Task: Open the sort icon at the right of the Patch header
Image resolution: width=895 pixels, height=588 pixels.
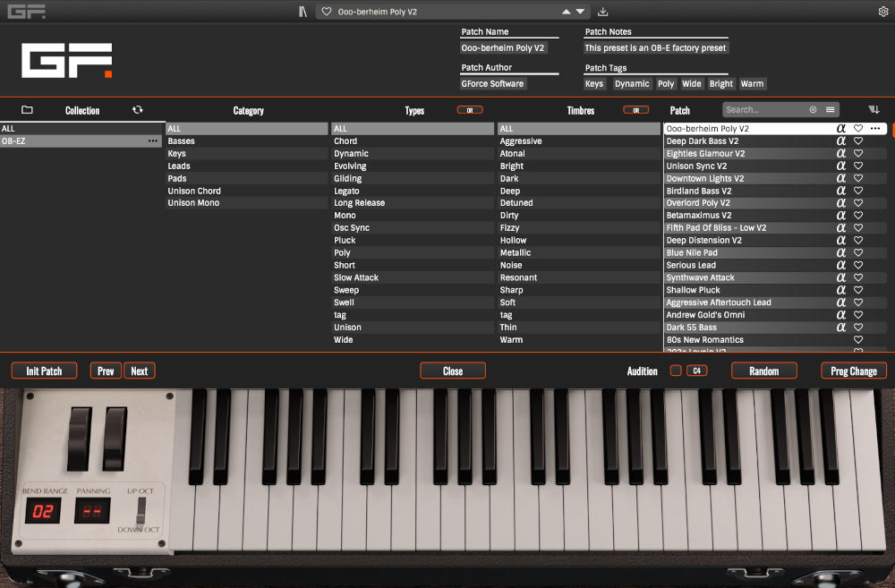Action: 874,109
